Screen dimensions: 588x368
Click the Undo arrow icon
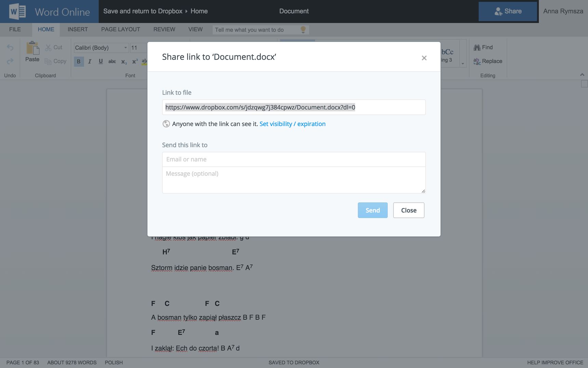pyautogui.click(x=10, y=48)
